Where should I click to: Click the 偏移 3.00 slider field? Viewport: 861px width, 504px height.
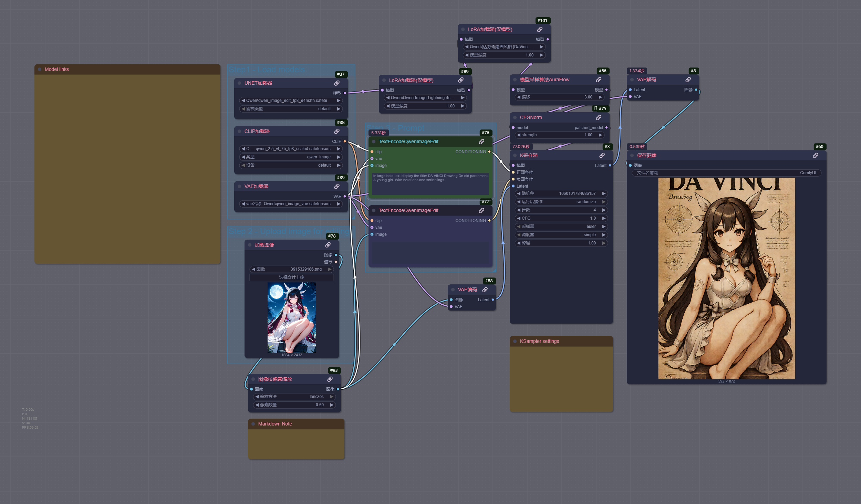click(560, 97)
